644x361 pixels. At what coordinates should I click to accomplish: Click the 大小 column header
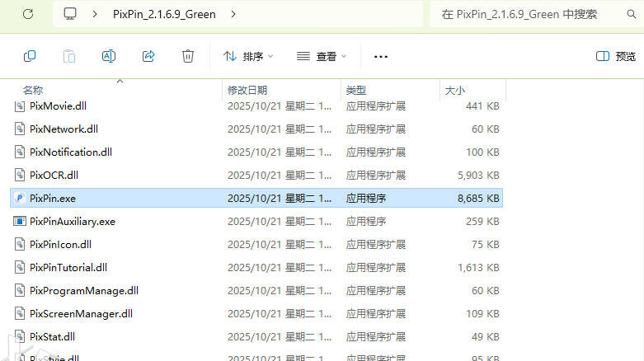(454, 90)
